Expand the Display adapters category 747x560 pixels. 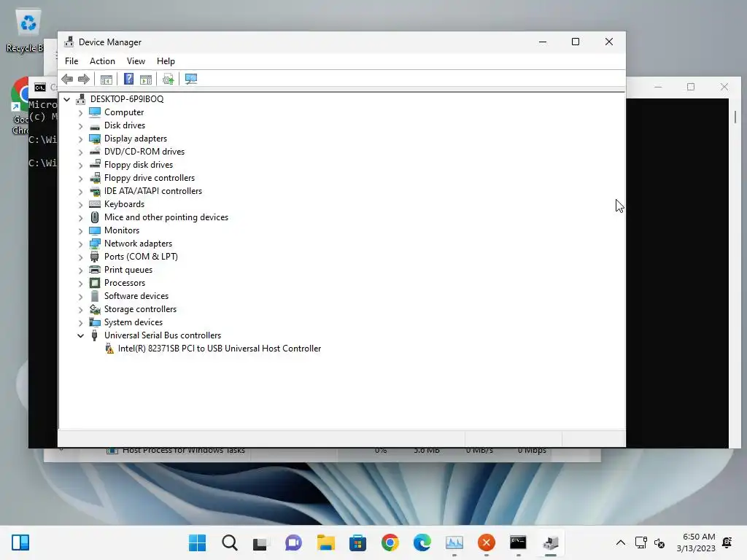coord(80,139)
